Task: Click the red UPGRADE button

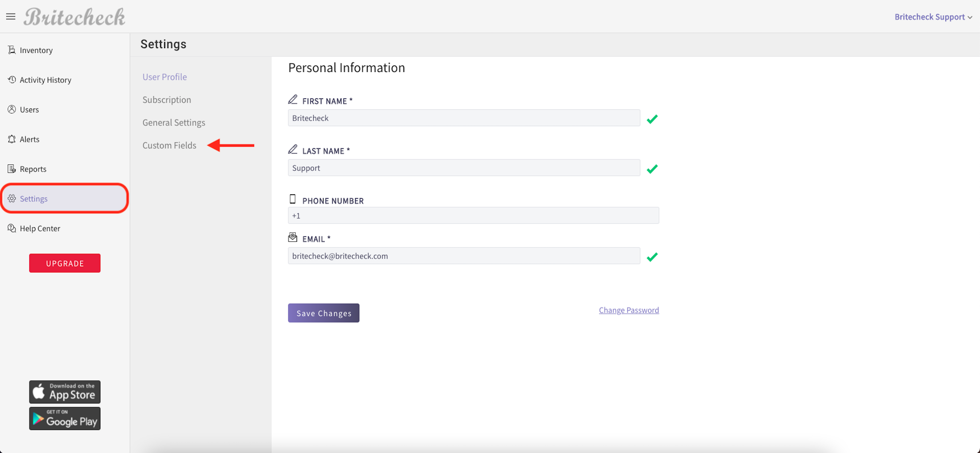Action: pos(65,263)
